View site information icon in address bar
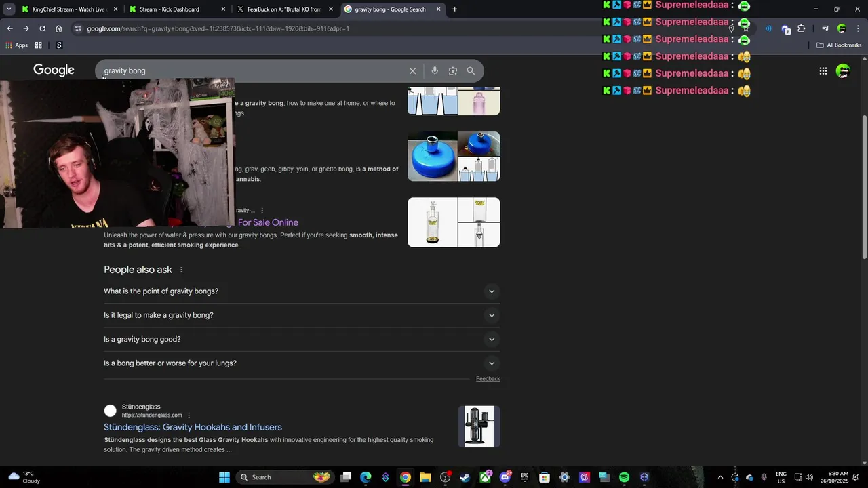 point(78,28)
